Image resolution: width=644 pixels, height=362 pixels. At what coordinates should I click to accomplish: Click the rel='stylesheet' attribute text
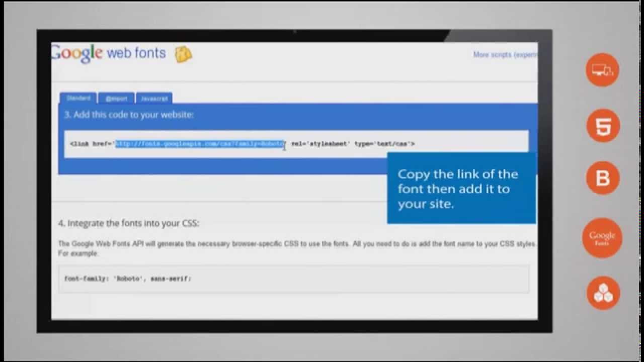(320, 144)
